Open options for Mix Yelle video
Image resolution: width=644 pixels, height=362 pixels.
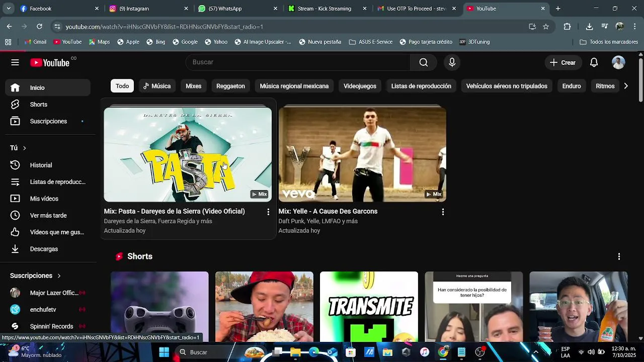[443, 212]
